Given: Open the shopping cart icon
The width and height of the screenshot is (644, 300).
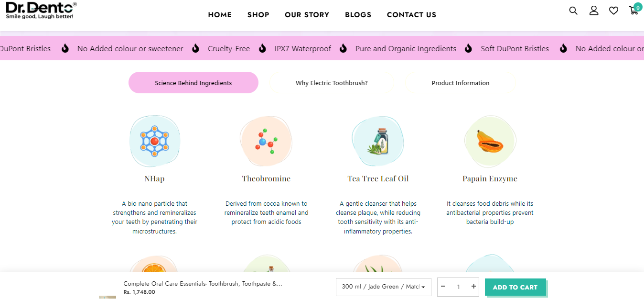Looking at the screenshot, I should point(634,11).
